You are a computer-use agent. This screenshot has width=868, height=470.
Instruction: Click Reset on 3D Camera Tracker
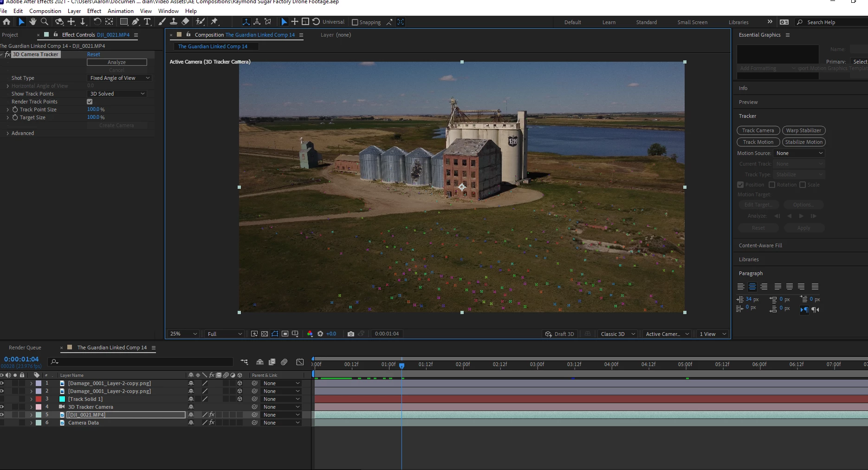click(93, 54)
